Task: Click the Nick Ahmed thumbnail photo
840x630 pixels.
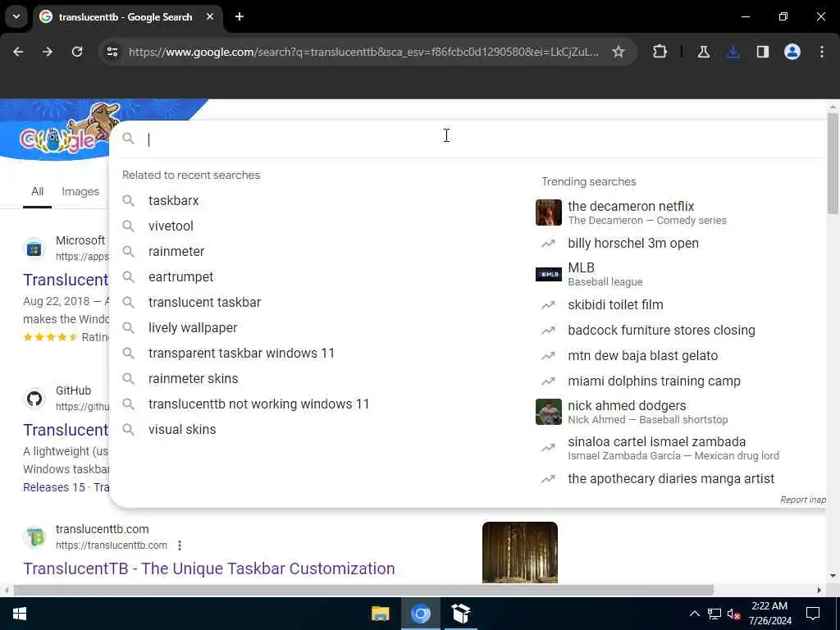Action: point(549,412)
